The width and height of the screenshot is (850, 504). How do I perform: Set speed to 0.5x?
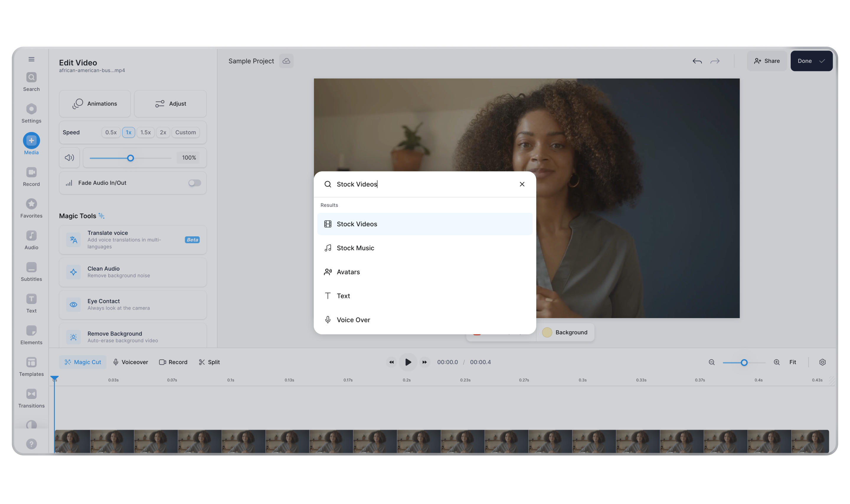pyautogui.click(x=111, y=132)
